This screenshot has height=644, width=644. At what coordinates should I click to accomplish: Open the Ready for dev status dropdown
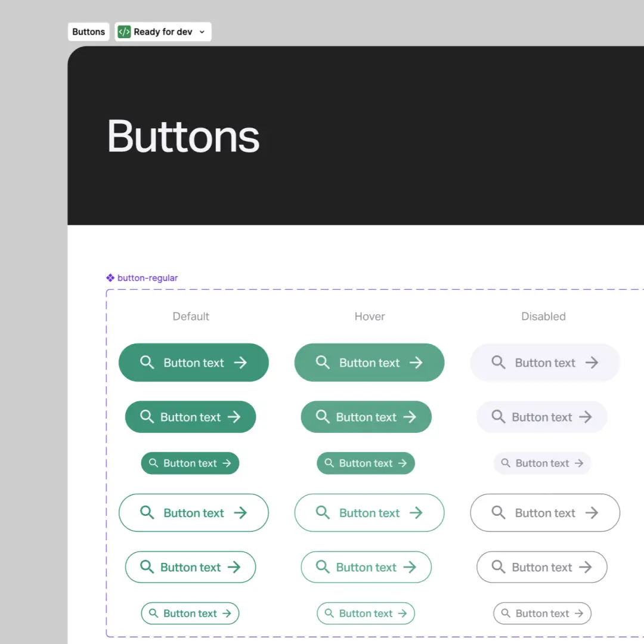163,32
